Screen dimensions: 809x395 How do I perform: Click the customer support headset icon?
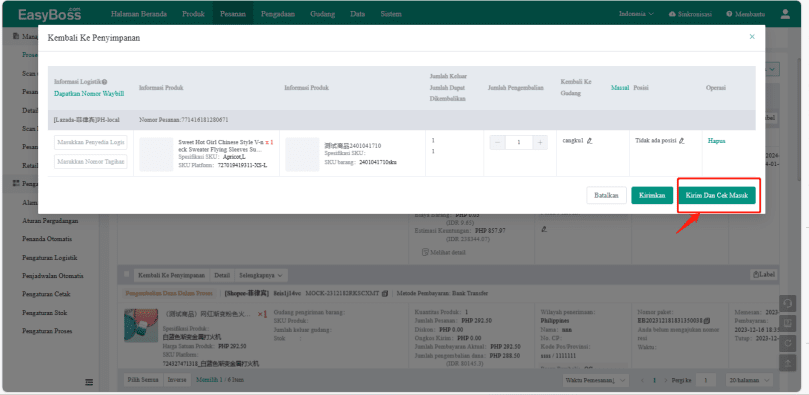[x=787, y=304]
